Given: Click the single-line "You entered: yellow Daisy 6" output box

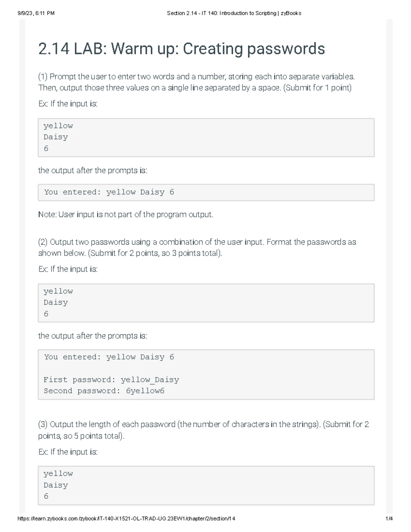Looking at the screenshot, I should pyautogui.click(x=206, y=192).
